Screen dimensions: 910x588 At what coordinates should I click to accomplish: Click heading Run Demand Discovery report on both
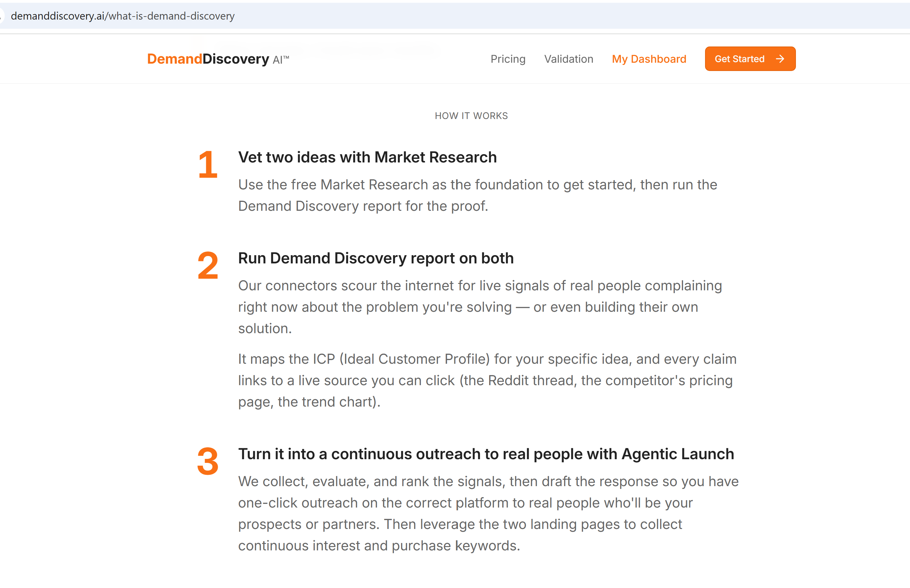(x=376, y=259)
